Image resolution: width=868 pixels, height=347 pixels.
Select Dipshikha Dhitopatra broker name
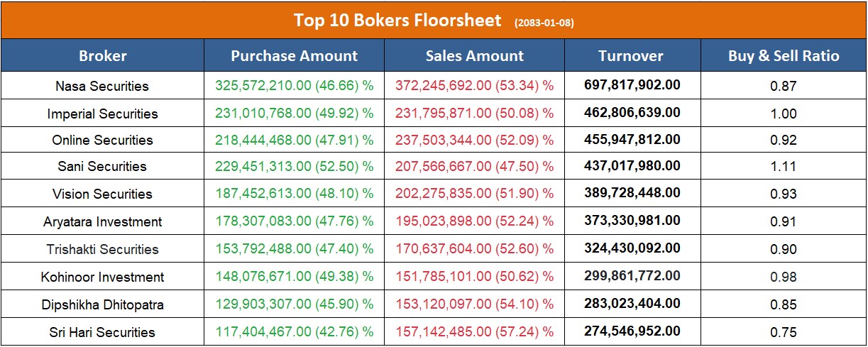102,304
